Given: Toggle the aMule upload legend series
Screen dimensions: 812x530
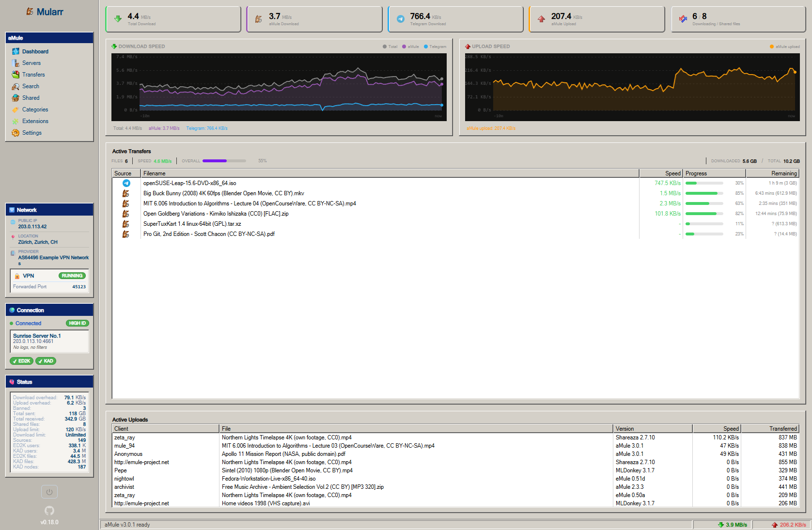Looking at the screenshot, I should point(785,47).
